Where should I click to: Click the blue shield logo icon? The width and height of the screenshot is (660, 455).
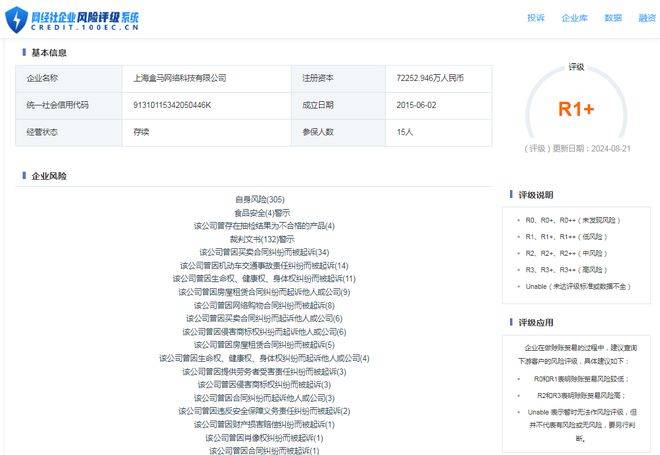[x=16, y=19]
